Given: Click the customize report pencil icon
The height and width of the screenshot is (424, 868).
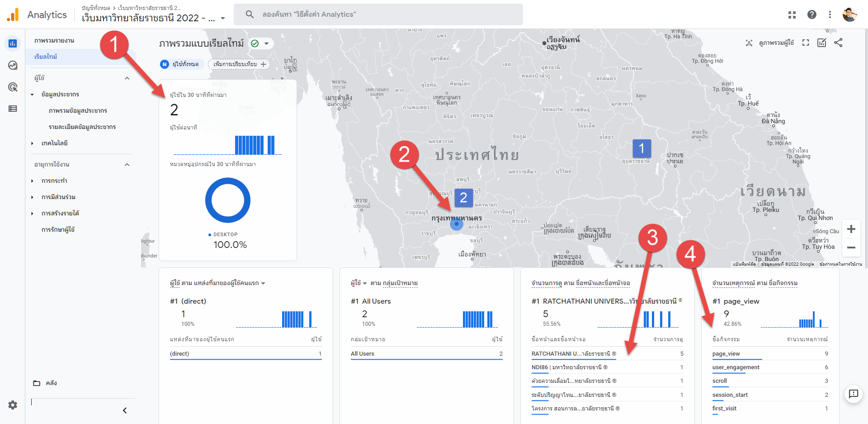Looking at the screenshot, I should (x=821, y=43).
